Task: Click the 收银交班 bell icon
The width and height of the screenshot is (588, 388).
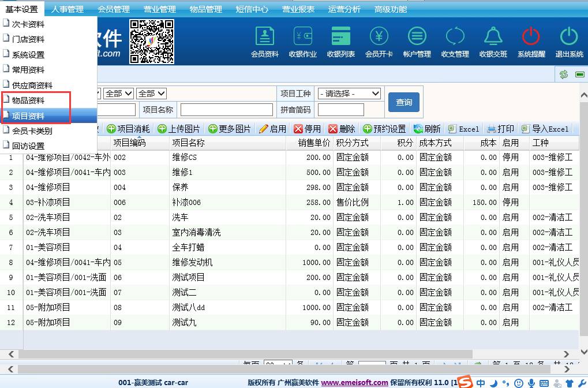Action: [x=493, y=42]
